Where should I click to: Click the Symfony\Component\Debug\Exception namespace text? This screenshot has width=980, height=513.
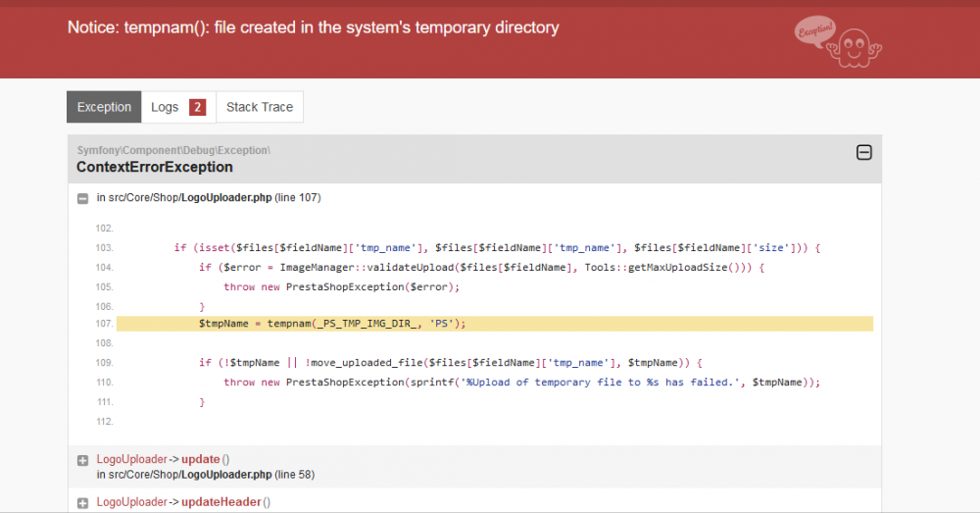[173, 150]
